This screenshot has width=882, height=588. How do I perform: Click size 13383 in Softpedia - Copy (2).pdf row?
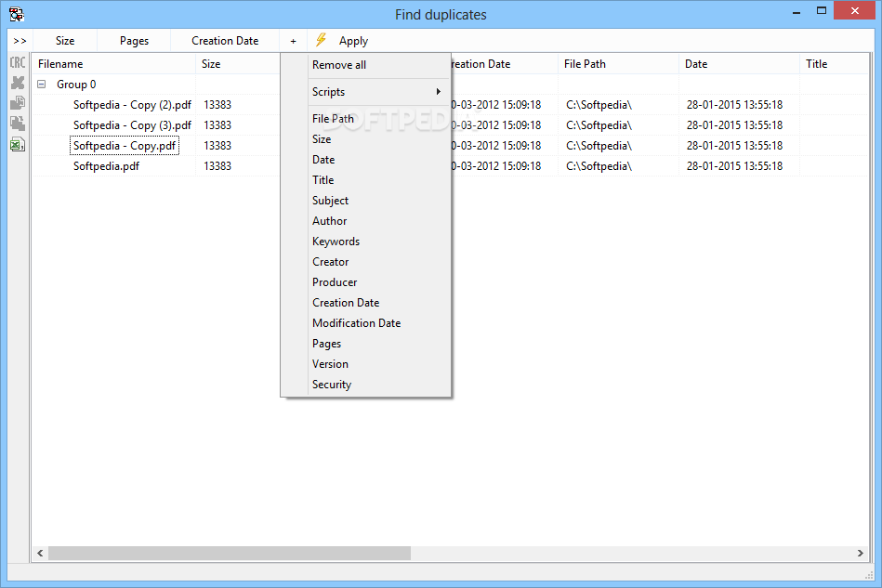pos(217,105)
